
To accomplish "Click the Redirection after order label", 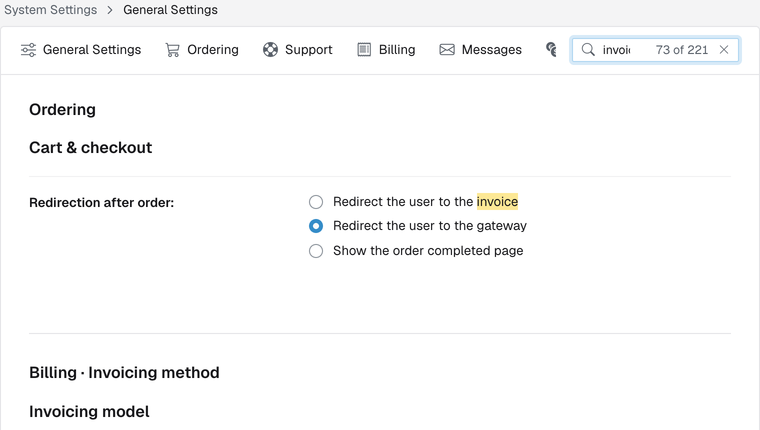I will pos(101,202).
